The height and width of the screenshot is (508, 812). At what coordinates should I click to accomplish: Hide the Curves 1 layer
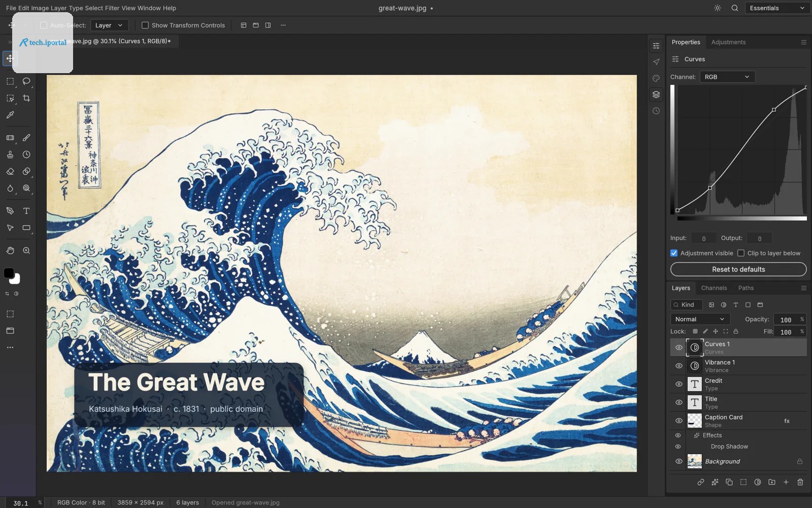pyautogui.click(x=679, y=347)
